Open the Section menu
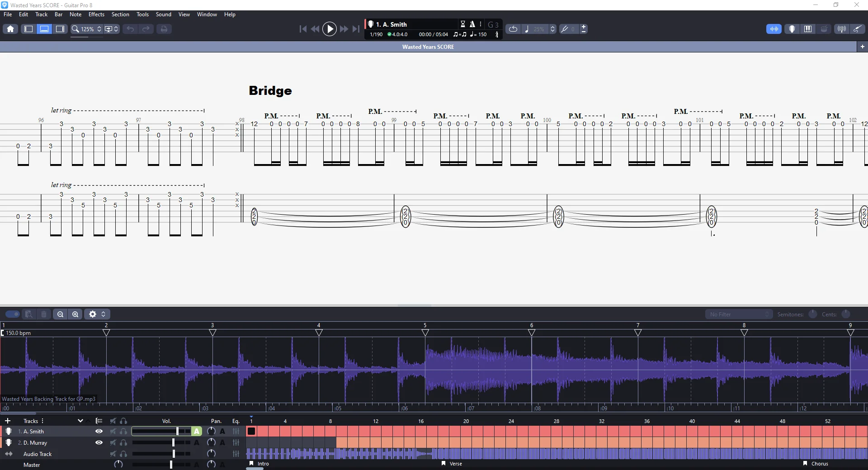Viewport: 868px width, 470px height. (120, 14)
